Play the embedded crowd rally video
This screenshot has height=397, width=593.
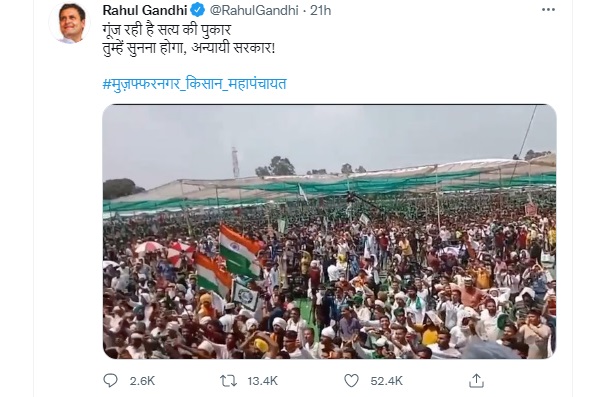coord(329,231)
